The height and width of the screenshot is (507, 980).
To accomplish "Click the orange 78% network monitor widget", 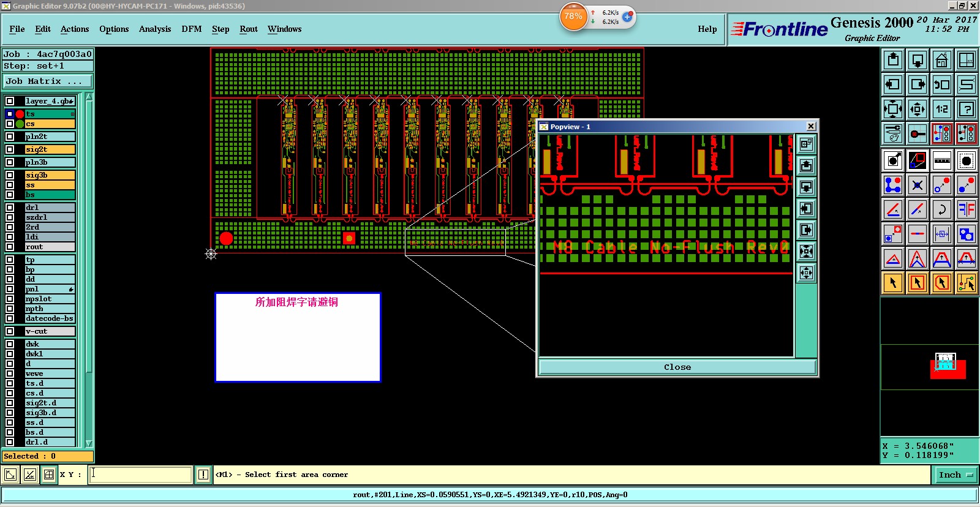I will 573,17.
